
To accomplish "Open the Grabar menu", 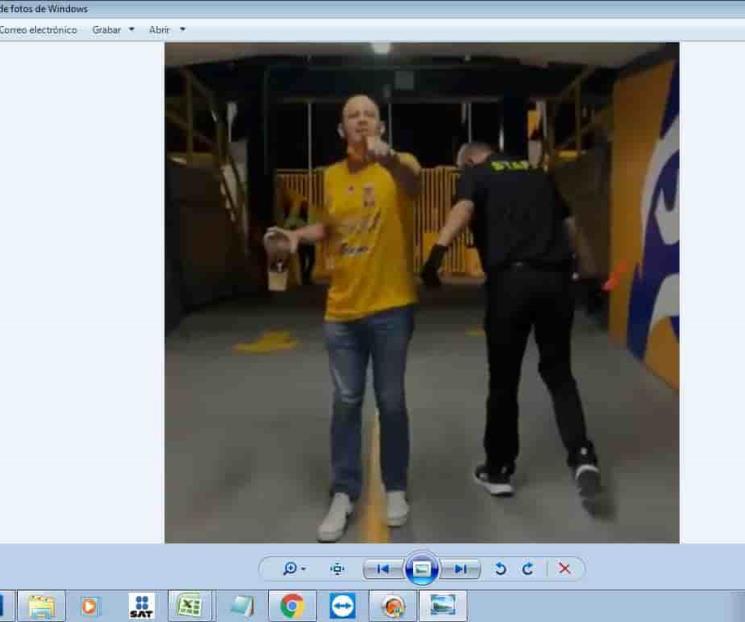I will click(106, 29).
